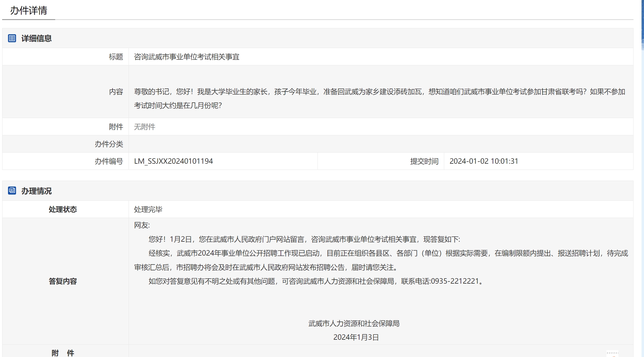
Task: Click the 办理情况 section chat icon
Action: pyautogui.click(x=12, y=191)
